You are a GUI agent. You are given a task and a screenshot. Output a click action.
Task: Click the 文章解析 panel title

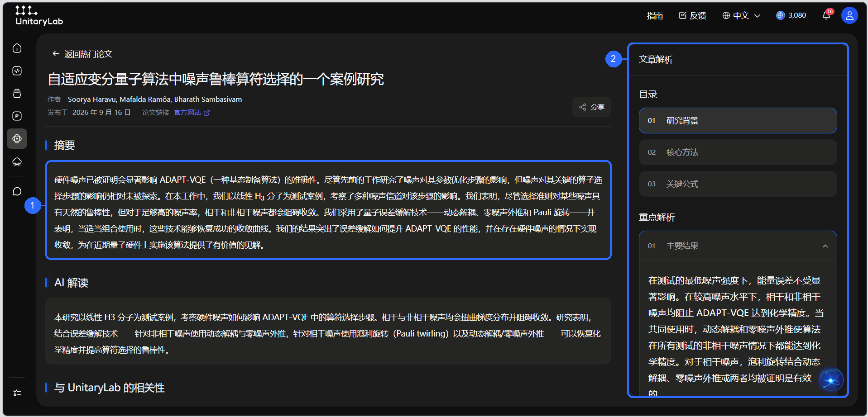coord(656,59)
